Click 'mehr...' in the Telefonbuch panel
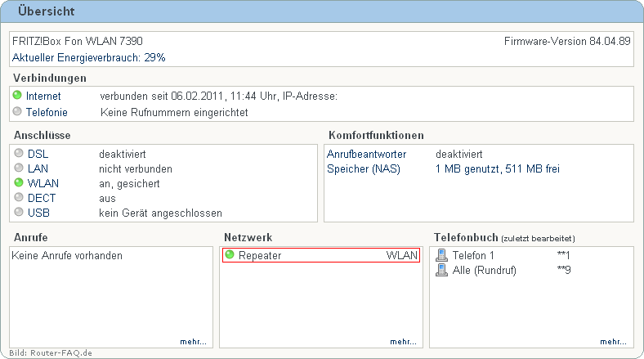Image resolution: width=644 pixels, height=359 pixels. (x=613, y=342)
